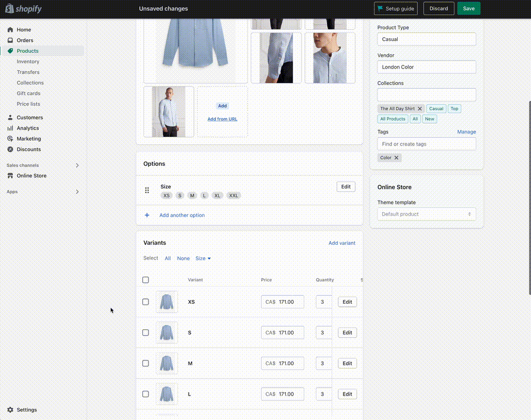Click the Product Type input field
This screenshot has width=531, height=420.
[x=426, y=39]
